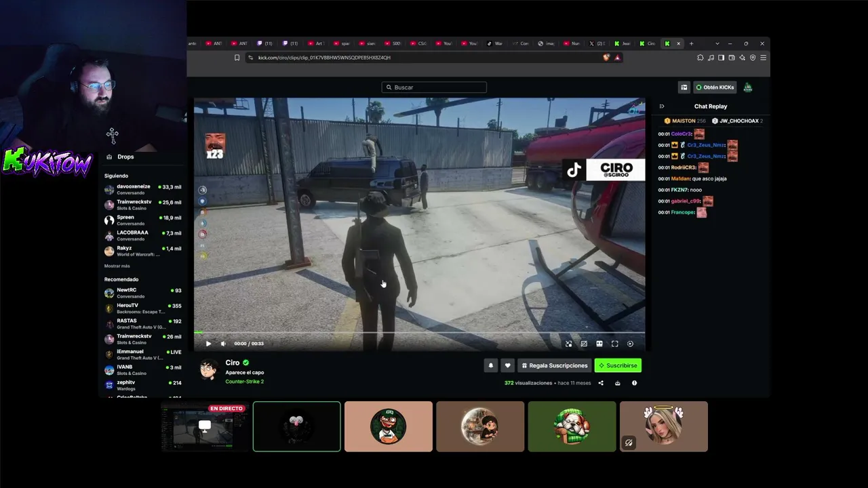Click the Ma1dan chat message username

(x=680, y=179)
